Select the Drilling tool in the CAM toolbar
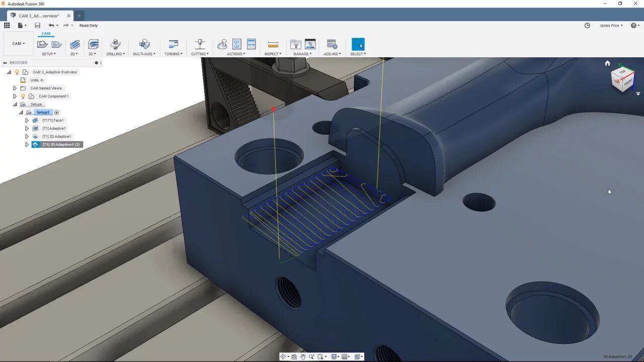The height and width of the screenshot is (362, 644). point(115,45)
